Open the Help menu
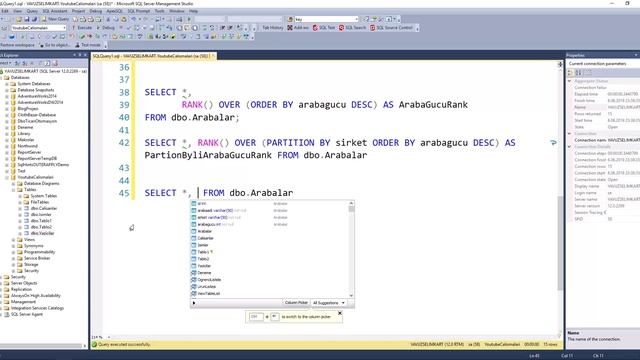640x360 pixels. click(193, 11)
